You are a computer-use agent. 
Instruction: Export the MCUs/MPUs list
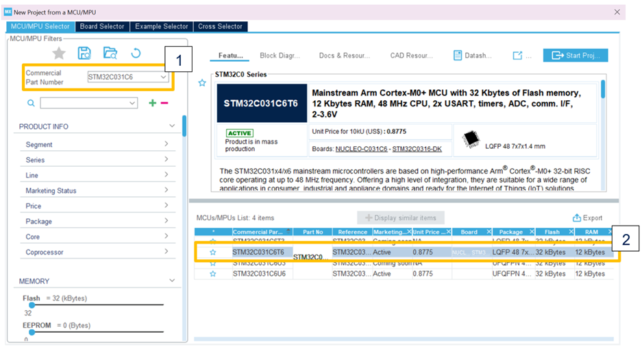587,218
